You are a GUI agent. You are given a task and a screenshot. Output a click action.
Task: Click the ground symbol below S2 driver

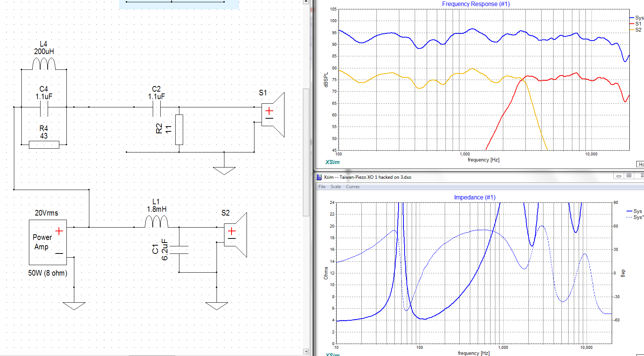(217, 306)
